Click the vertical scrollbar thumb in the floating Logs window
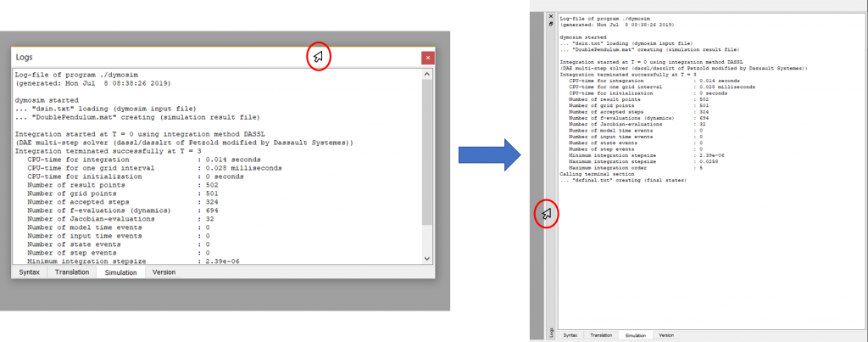Image resolution: width=868 pixels, height=342 pixels. (x=427, y=153)
